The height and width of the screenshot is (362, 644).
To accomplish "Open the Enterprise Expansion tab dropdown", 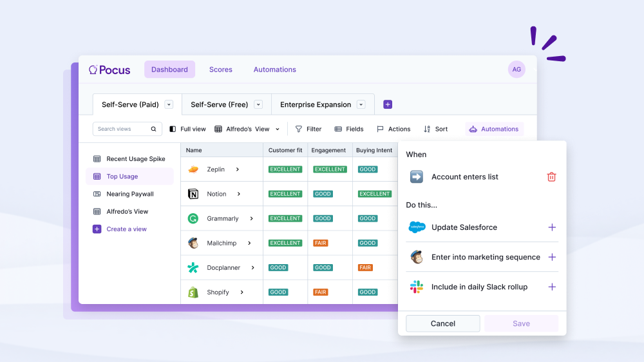I will (361, 104).
